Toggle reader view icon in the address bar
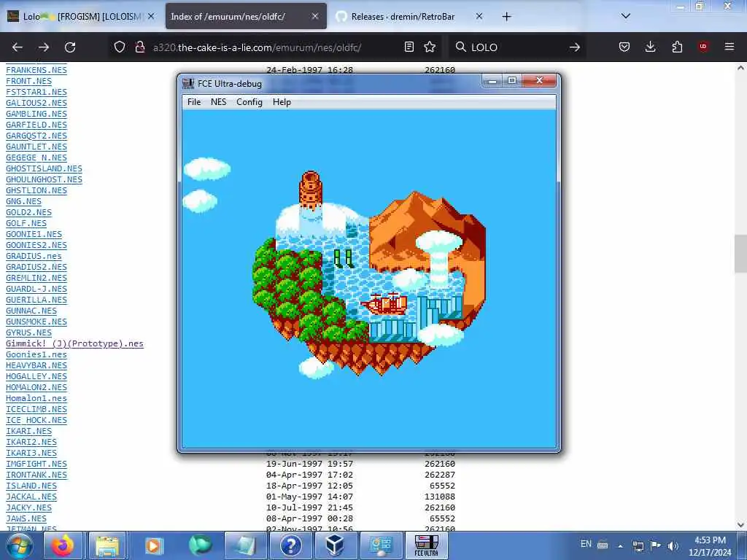The image size is (747, 560). 409,47
